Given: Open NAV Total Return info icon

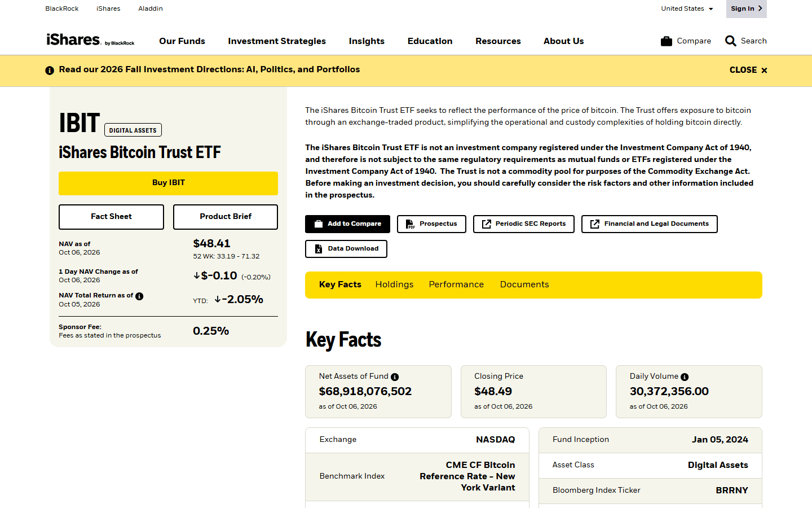Looking at the screenshot, I should (139, 296).
